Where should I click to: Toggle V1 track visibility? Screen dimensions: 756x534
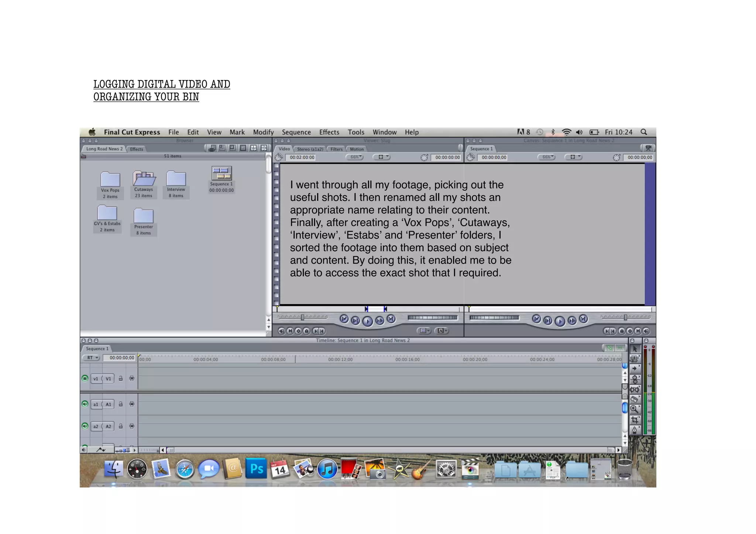85,378
